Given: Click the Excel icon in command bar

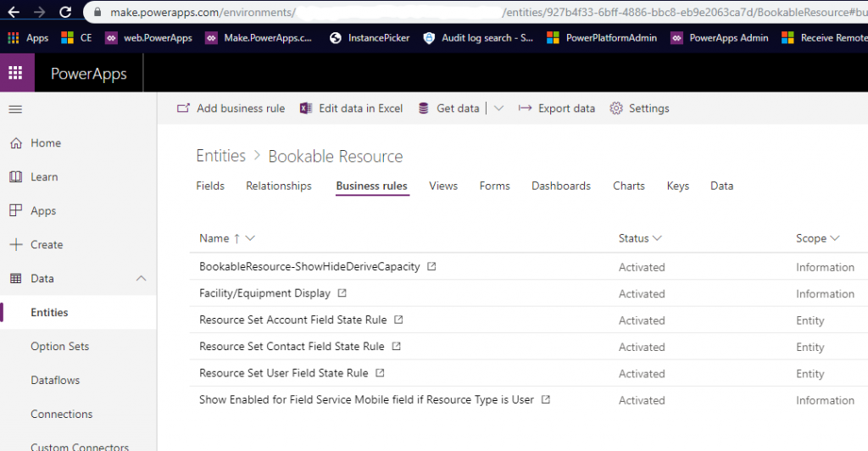Looking at the screenshot, I should click(x=305, y=108).
